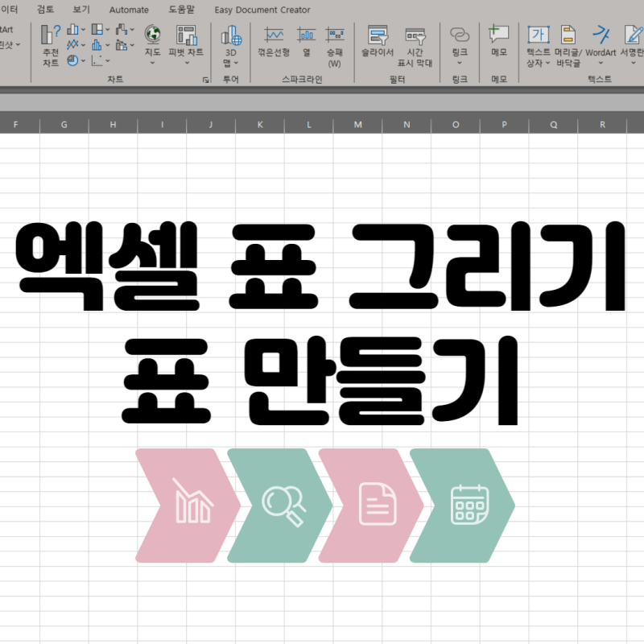Insert a scatter or bubble chart

[x=97, y=60]
